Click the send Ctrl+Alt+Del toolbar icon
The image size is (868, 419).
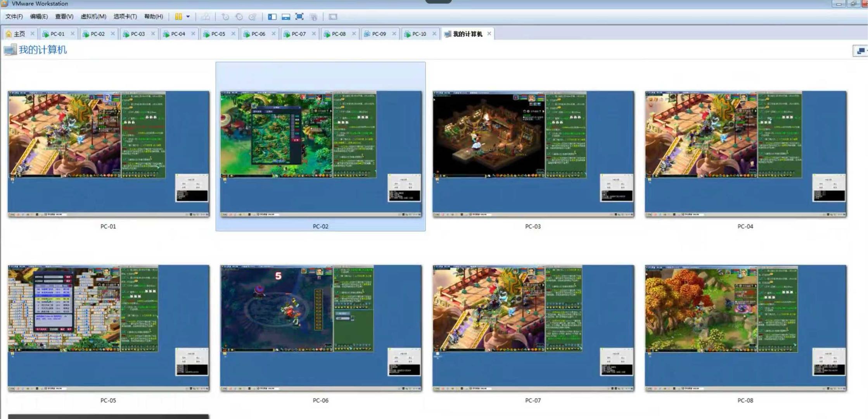[x=206, y=17]
